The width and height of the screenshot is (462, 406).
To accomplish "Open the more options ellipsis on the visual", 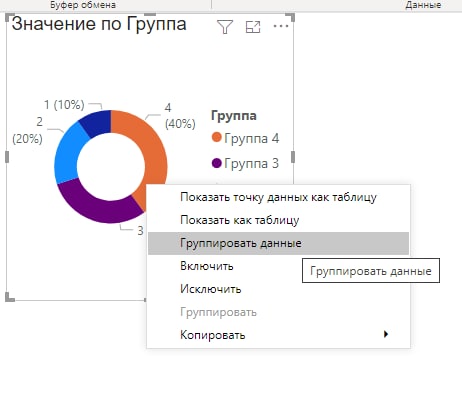I will tap(281, 26).
